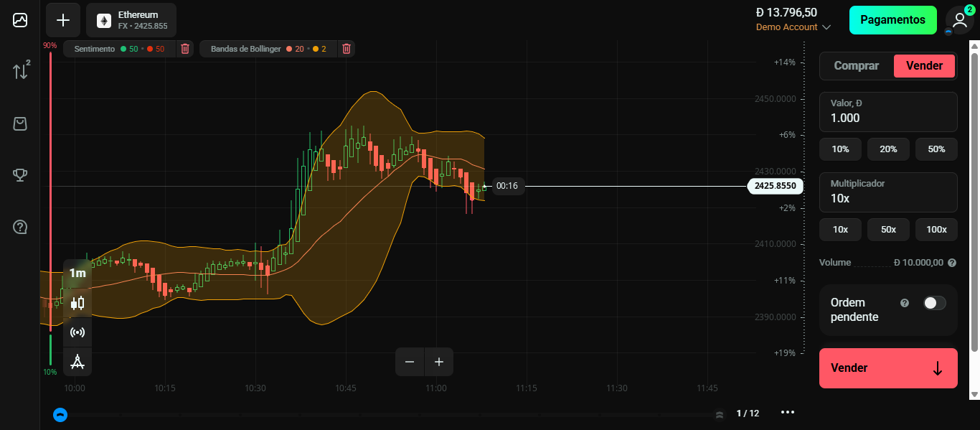Open the drawing tools compass icon
This screenshot has height=430, width=980.
click(x=77, y=362)
